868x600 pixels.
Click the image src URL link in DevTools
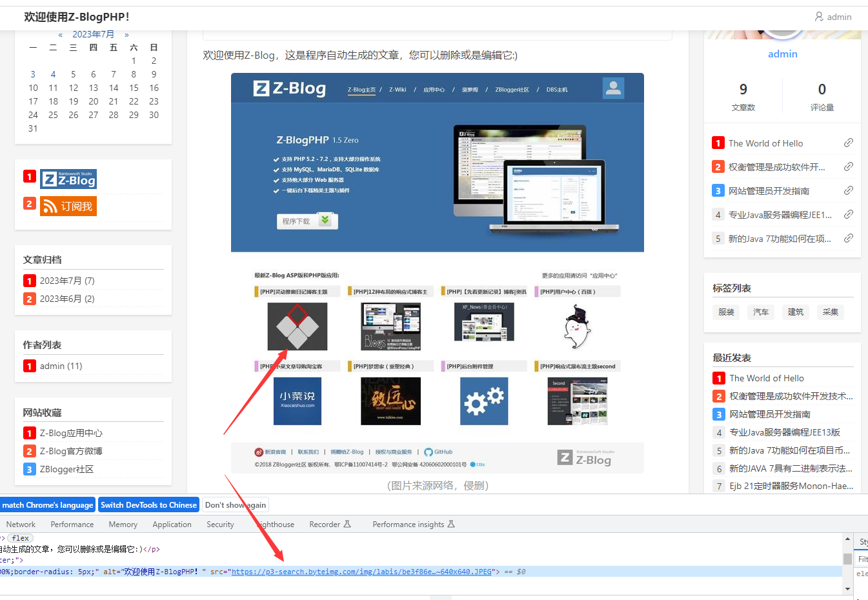click(361, 572)
